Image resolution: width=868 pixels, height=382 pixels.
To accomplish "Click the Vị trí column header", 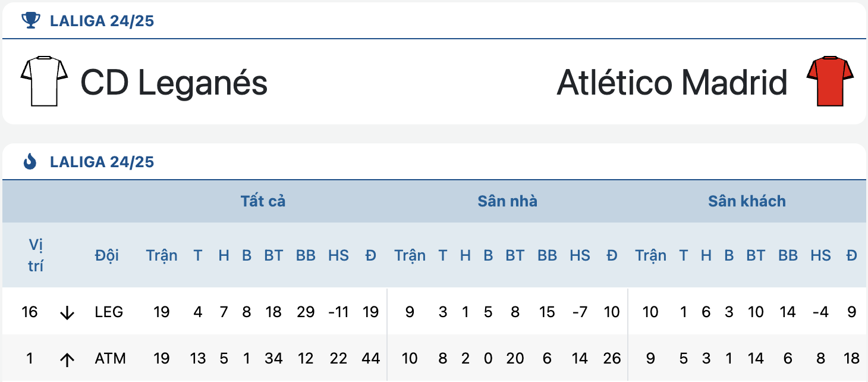I will [x=36, y=255].
